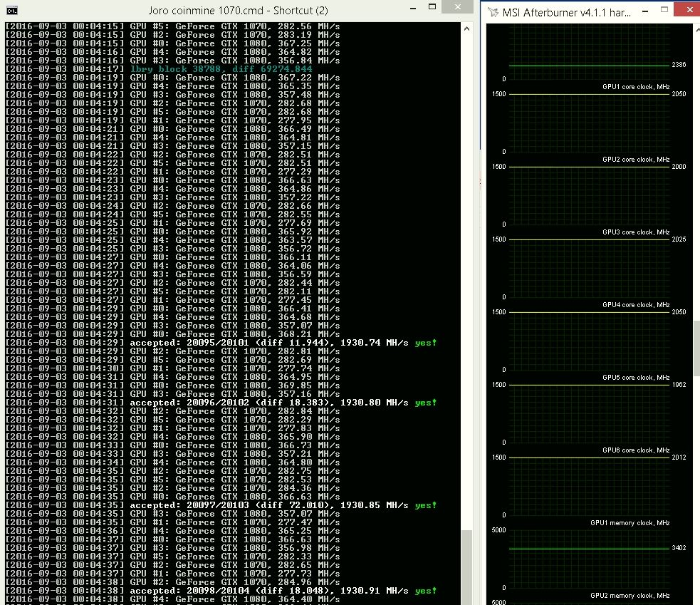Click the GPU #5 line reading 282.56 MH/s
The height and width of the screenshot is (605, 700).
click(172, 26)
